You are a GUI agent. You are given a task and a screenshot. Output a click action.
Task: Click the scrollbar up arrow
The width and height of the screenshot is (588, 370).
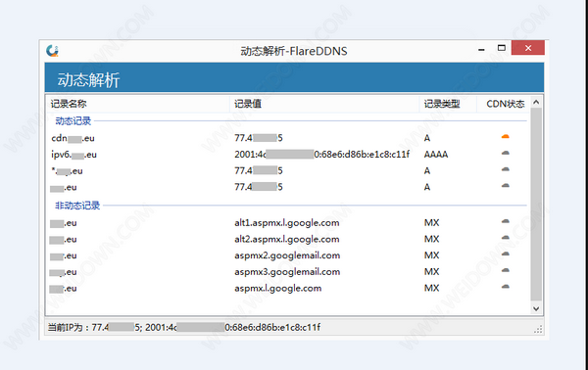pyautogui.click(x=536, y=102)
